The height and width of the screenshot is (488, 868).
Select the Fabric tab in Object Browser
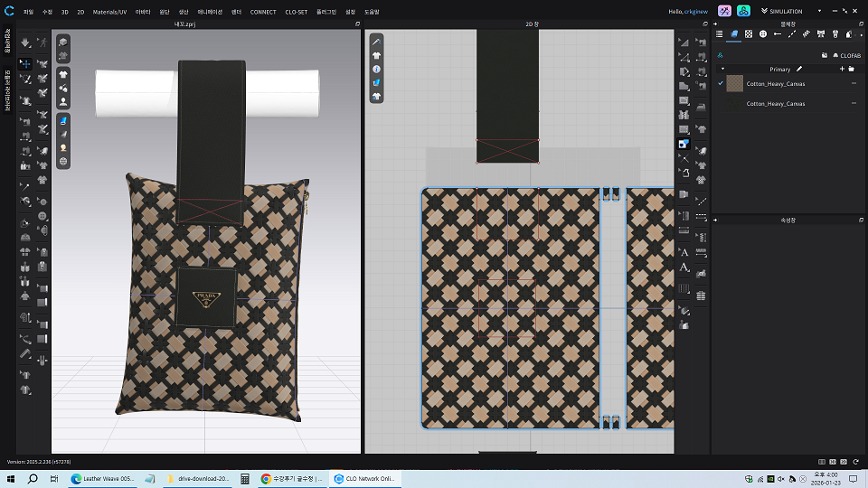click(734, 33)
